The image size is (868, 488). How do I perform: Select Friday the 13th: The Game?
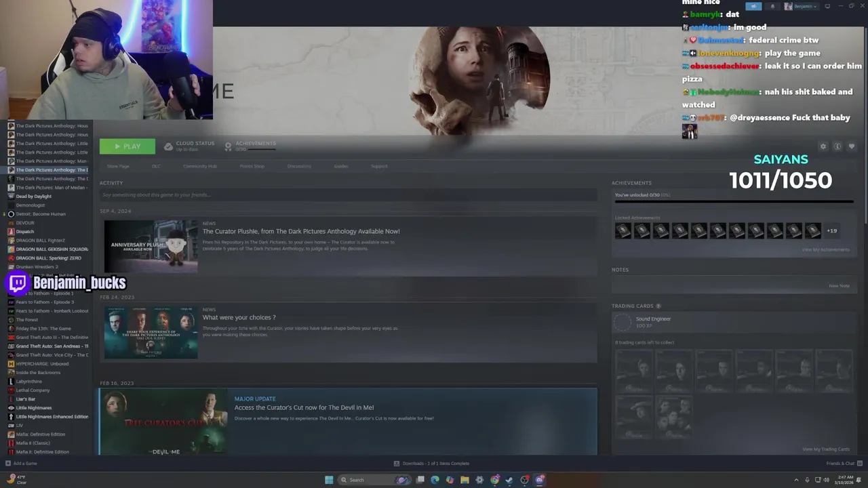pos(43,329)
